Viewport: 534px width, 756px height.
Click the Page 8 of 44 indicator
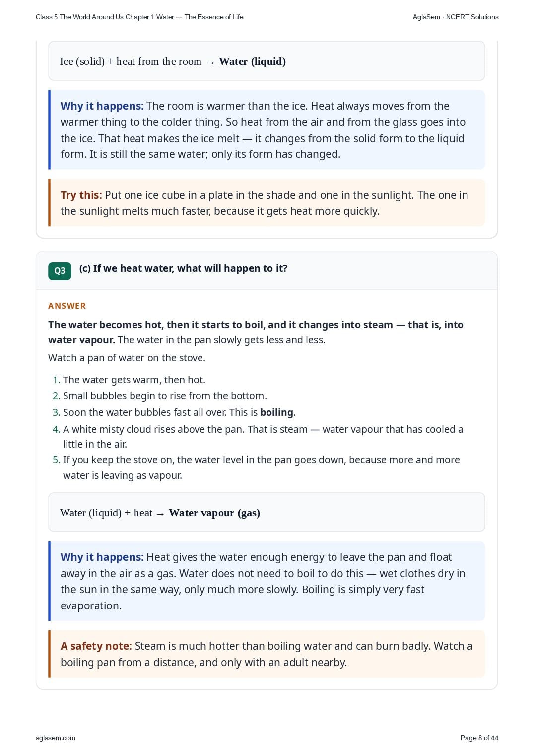[479, 738]
